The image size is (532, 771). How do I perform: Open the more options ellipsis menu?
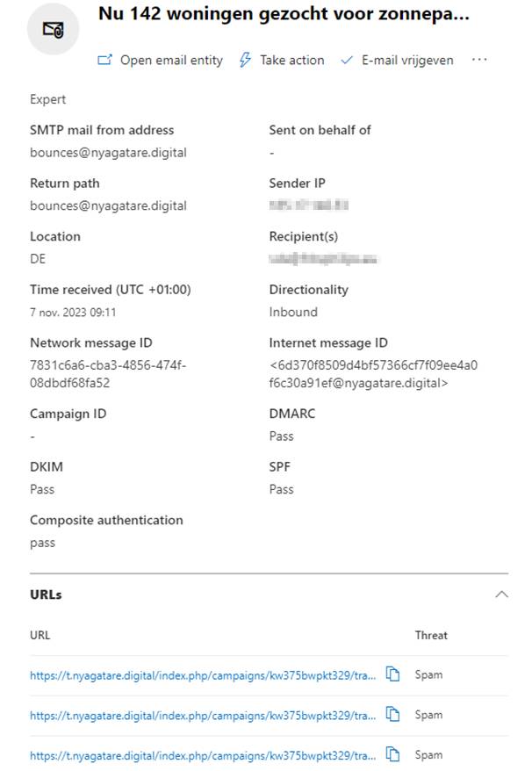tap(479, 60)
